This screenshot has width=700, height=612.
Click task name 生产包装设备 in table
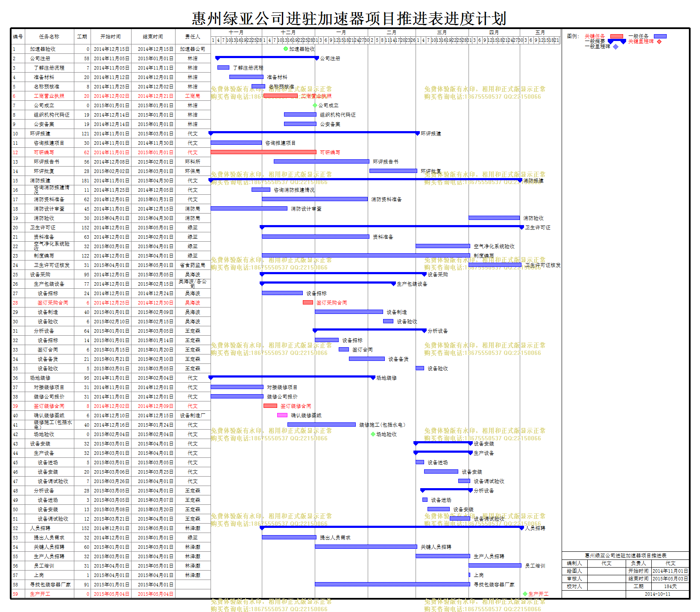tap(49, 284)
